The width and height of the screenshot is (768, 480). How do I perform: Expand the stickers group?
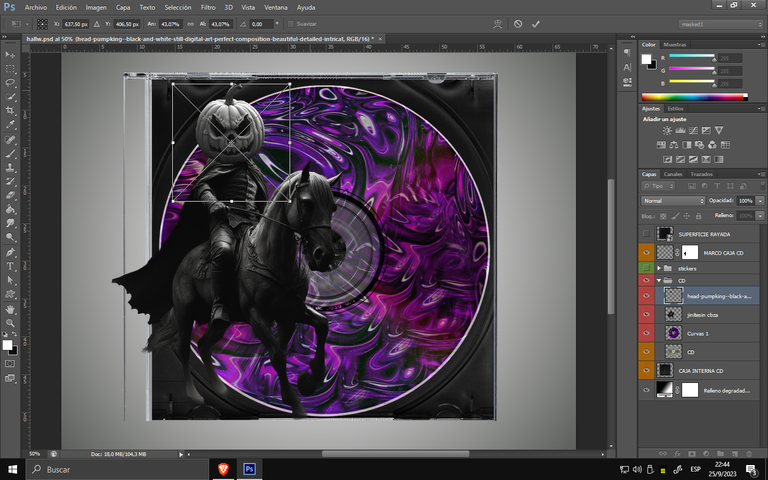click(x=659, y=268)
